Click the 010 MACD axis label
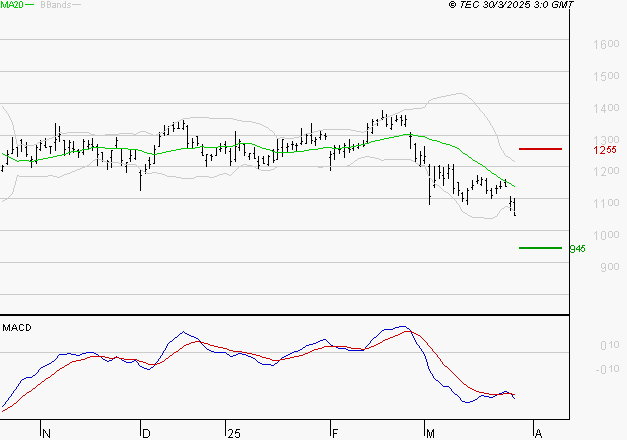Image resolution: width=627 pixels, height=440 pixels. 610,345
